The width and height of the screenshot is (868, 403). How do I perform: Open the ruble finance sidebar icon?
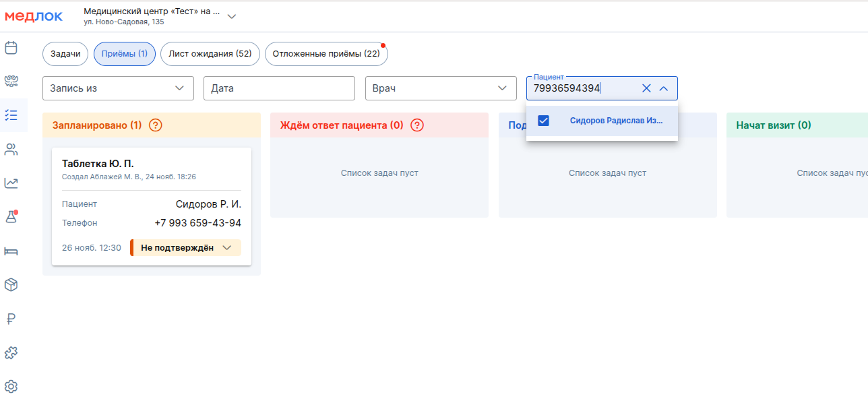(x=11, y=319)
